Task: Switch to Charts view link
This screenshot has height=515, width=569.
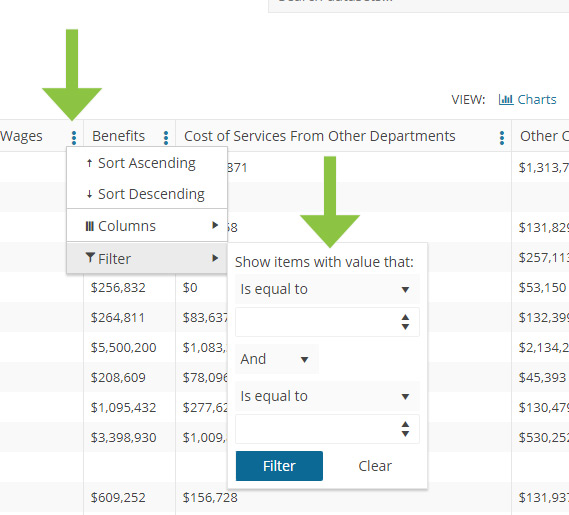Action: (528, 99)
